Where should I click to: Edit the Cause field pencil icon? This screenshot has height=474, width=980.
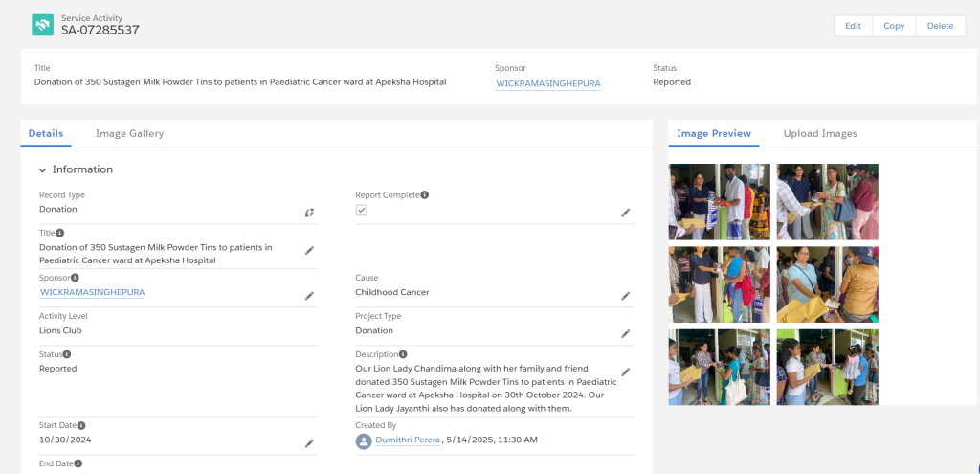pyautogui.click(x=626, y=296)
